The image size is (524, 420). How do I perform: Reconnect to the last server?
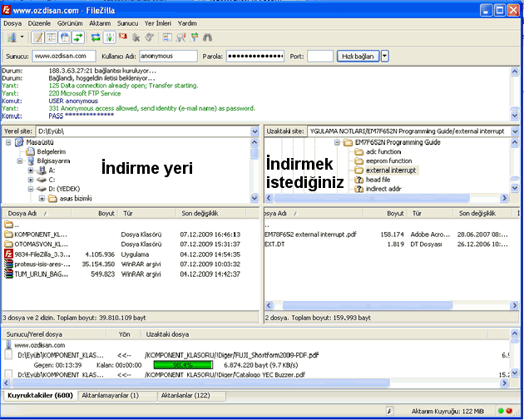(150, 37)
